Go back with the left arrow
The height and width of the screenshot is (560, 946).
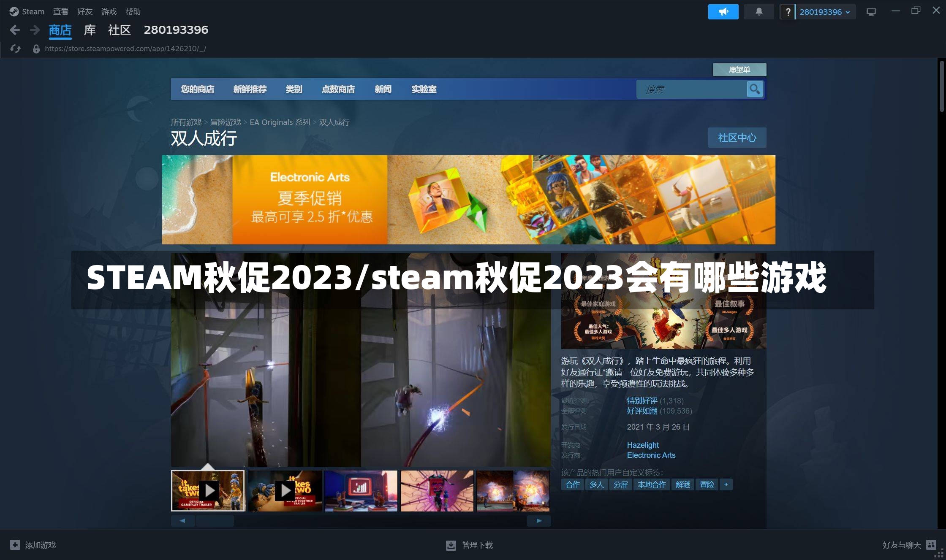point(15,30)
